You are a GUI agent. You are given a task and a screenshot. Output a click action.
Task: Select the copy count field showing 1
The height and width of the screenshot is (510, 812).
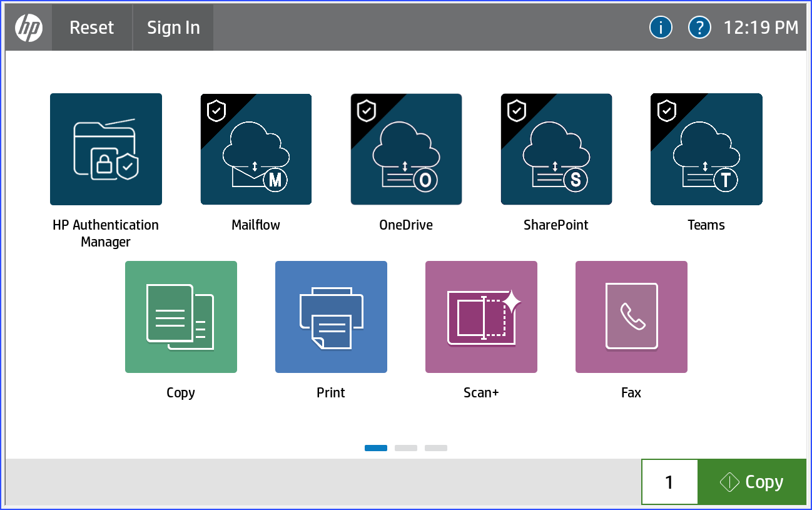669,482
